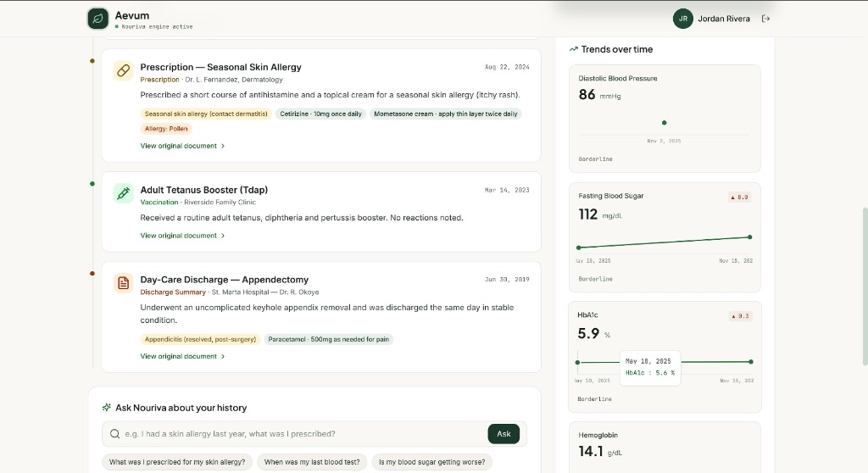Screen dimensions: 868x473
Task: Click the Prescription — Seasonal Skin Allergy title
Action: coord(221,67)
